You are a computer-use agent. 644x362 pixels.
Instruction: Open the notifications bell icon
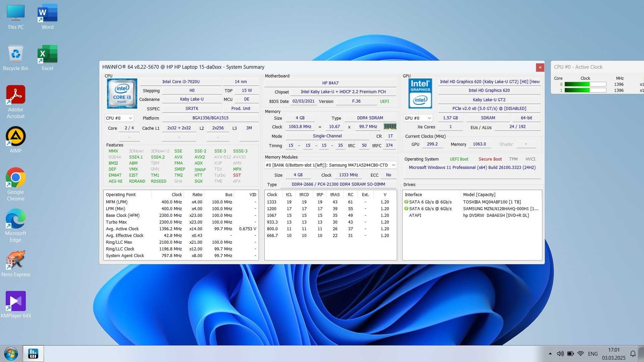633,354
